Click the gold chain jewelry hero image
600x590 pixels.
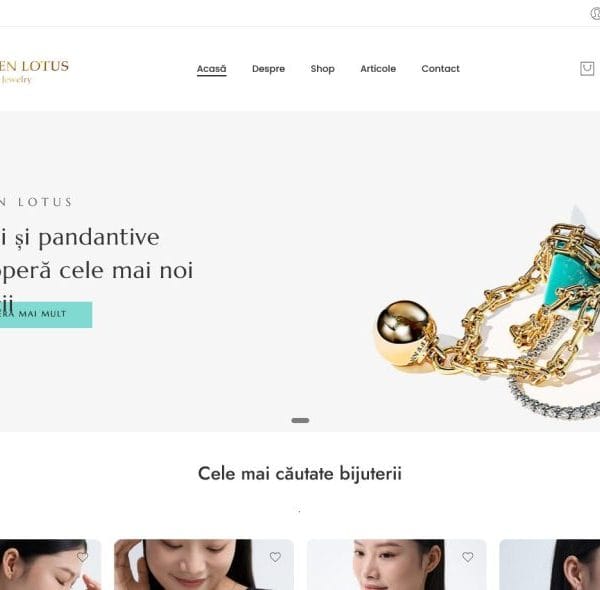coord(487,318)
